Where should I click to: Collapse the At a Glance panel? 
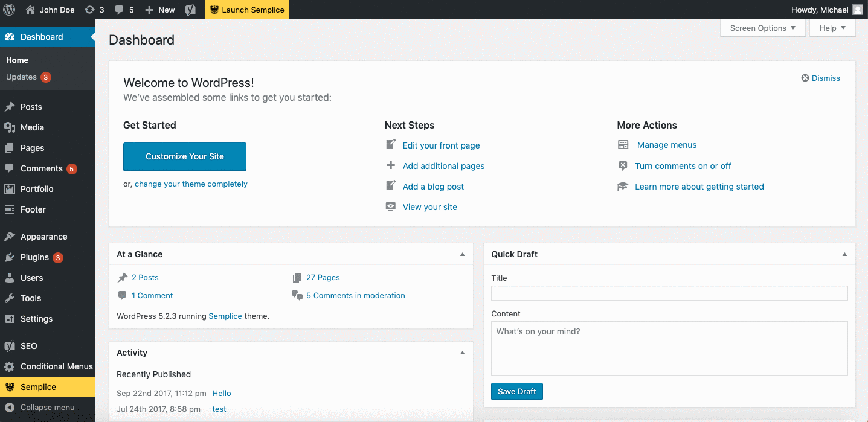pyautogui.click(x=463, y=254)
